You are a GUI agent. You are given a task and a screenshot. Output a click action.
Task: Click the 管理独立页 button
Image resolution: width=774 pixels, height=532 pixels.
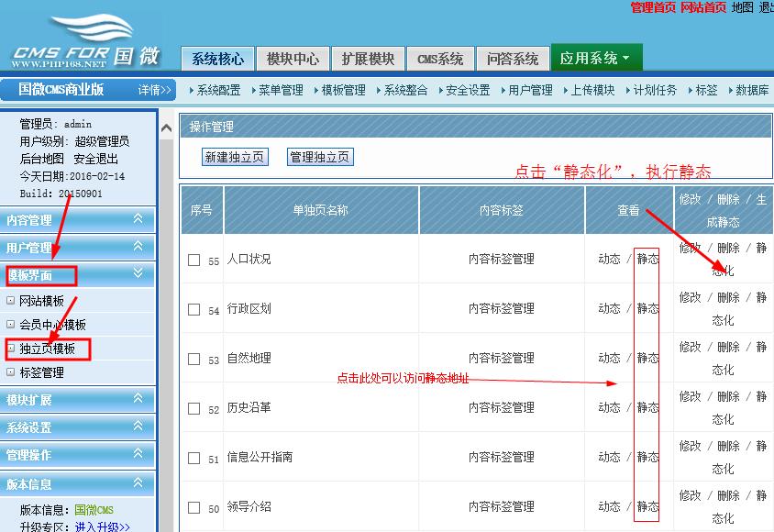[x=320, y=157]
